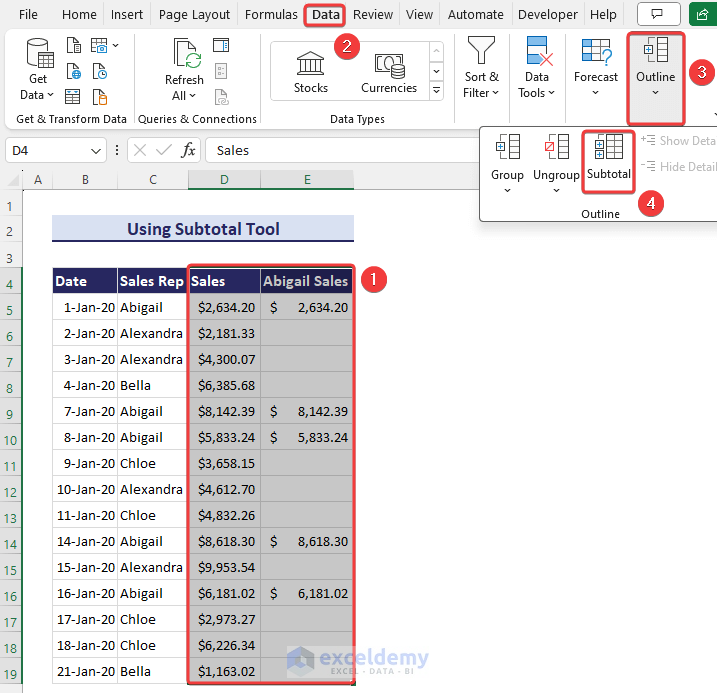This screenshot has height=693, width=717.
Task: Open Forecast group
Action: pos(595,68)
